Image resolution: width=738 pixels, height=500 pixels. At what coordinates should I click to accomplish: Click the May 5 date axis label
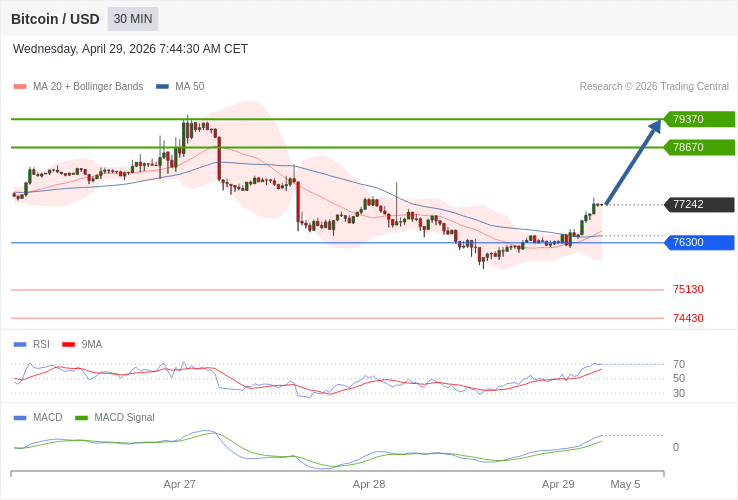pos(625,484)
